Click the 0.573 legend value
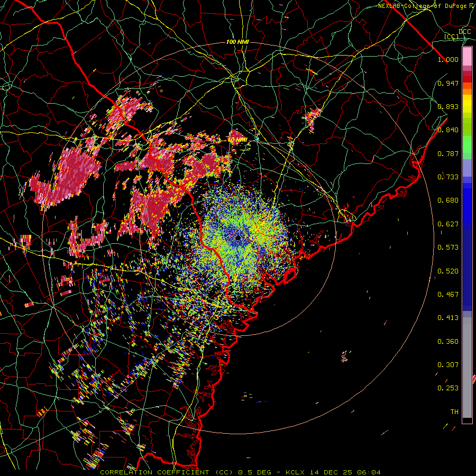 click(x=448, y=248)
